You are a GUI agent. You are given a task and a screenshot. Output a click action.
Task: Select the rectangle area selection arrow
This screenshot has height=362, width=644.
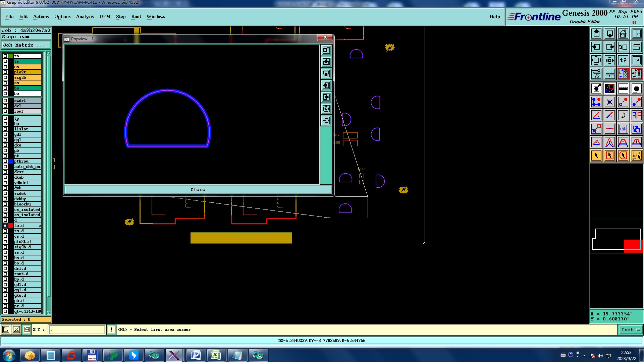(609, 156)
